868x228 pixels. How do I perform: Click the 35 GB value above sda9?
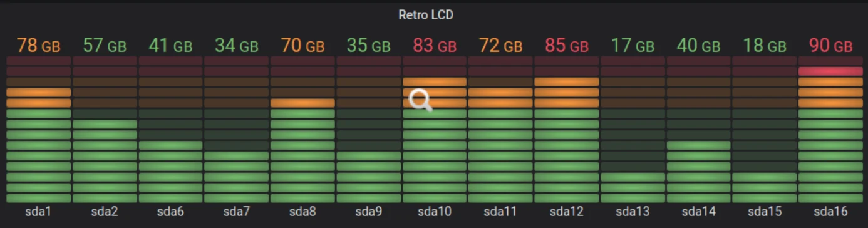[x=368, y=46]
